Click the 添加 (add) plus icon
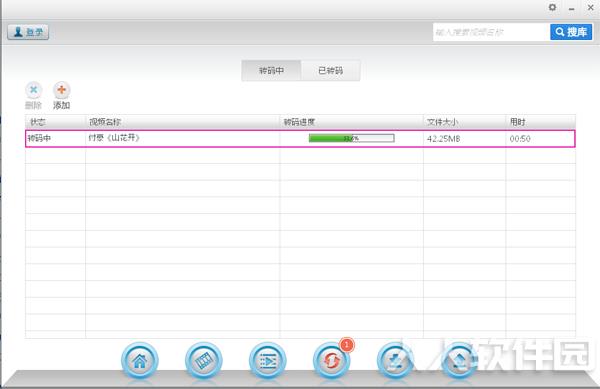Screen dimensions: 600x389 tap(61, 90)
